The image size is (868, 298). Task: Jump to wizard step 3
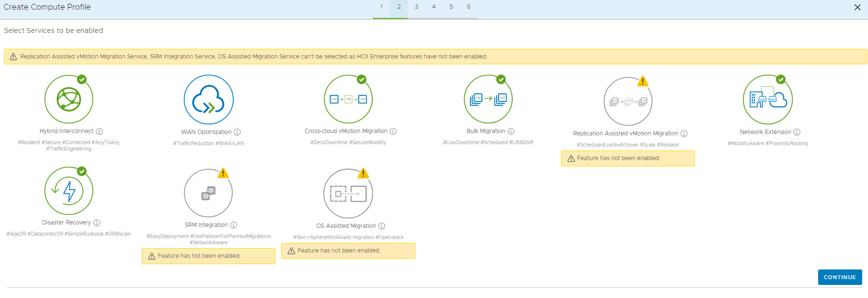click(416, 7)
